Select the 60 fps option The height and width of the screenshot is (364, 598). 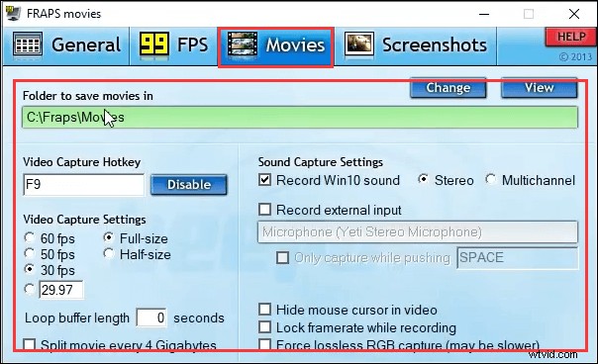(x=50, y=238)
